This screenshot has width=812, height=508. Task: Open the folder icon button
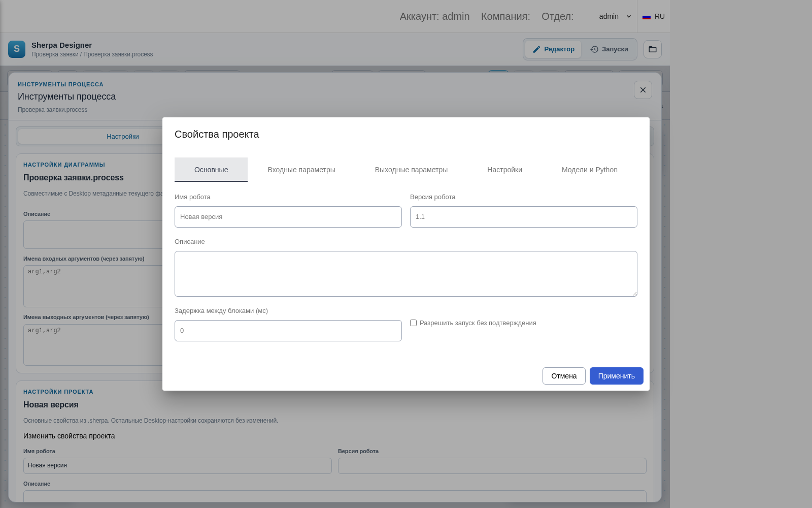pyautogui.click(x=653, y=49)
